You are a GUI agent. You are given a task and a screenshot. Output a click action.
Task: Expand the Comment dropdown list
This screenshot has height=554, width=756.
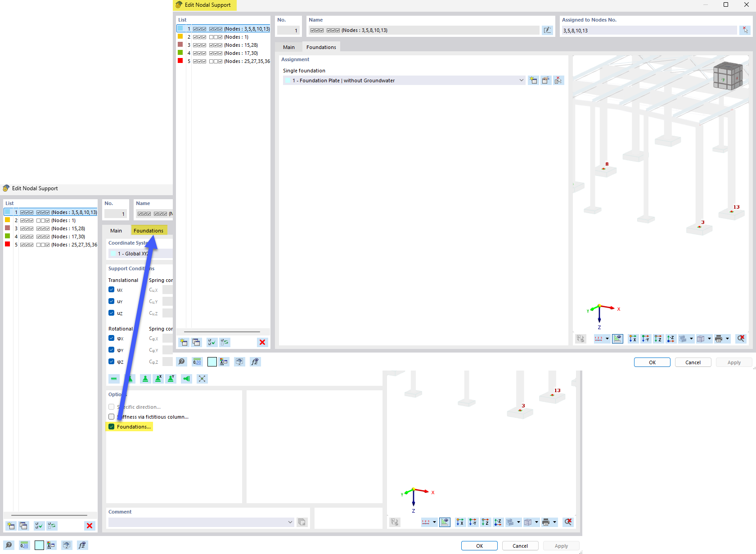pyautogui.click(x=290, y=522)
